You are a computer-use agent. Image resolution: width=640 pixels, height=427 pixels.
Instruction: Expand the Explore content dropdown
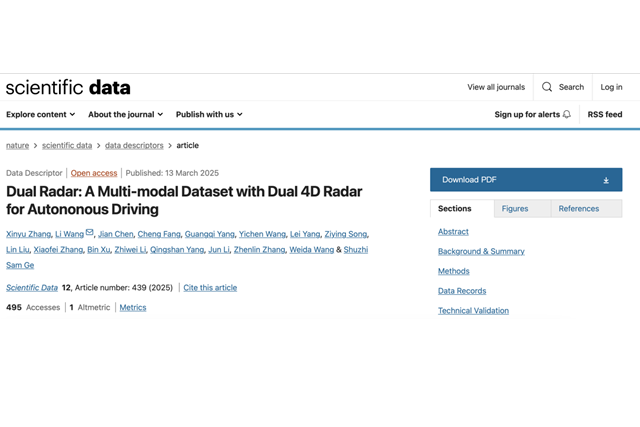coord(40,115)
